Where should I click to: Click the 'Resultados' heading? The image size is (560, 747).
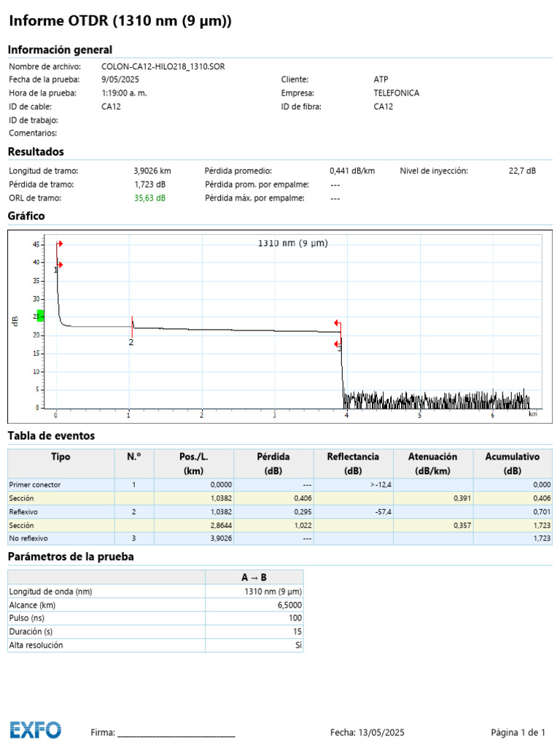point(36,152)
